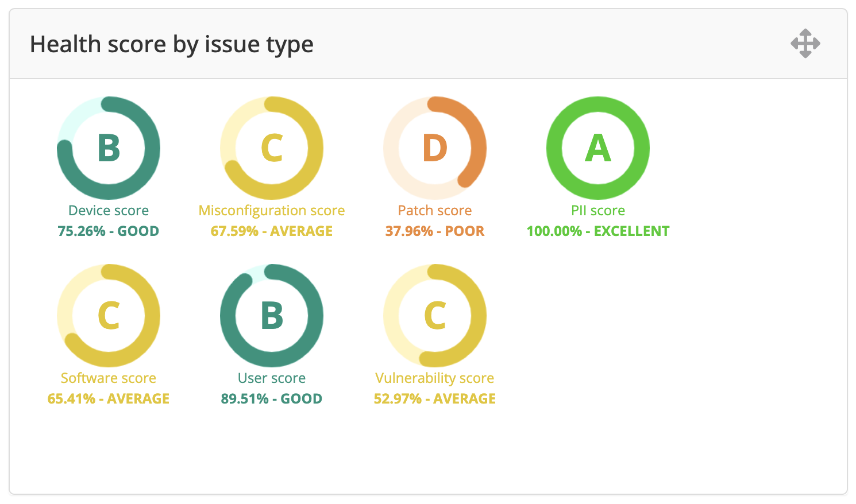This screenshot has width=856, height=504.
Task: Click the 52.97% - AVERAGE label
Action: click(x=435, y=399)
